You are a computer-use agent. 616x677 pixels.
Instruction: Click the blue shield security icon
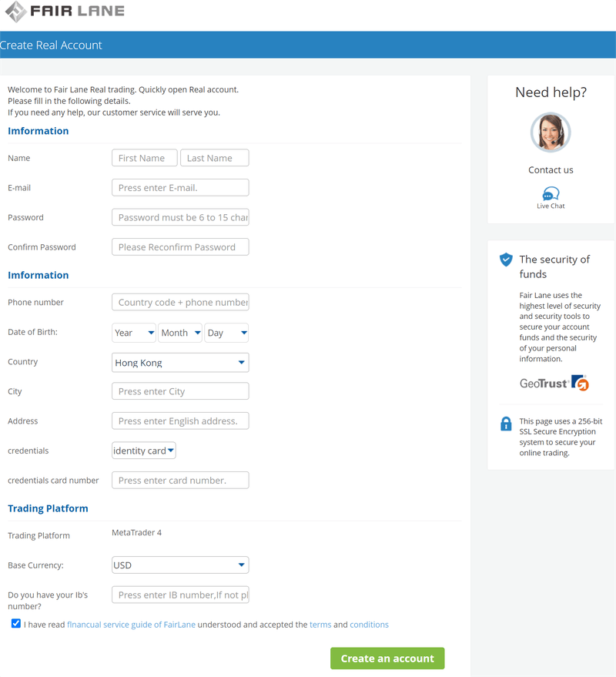(x=506, y=260)
